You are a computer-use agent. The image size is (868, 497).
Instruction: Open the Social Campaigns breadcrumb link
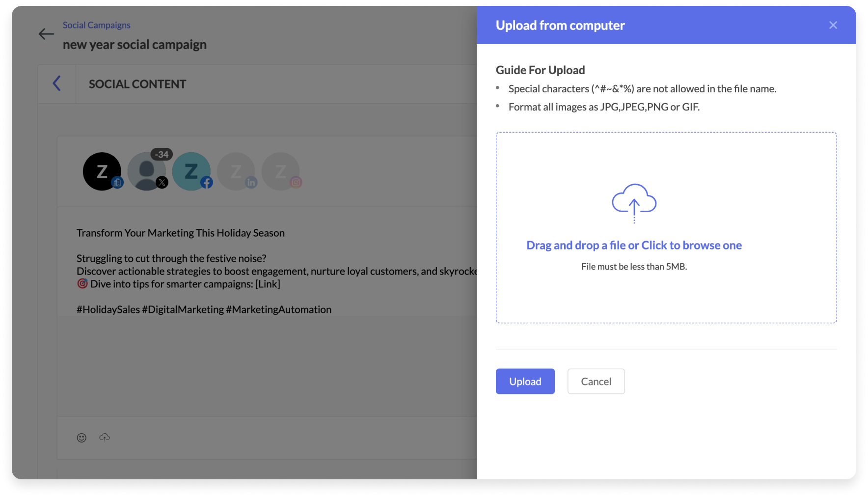point(96,25)
